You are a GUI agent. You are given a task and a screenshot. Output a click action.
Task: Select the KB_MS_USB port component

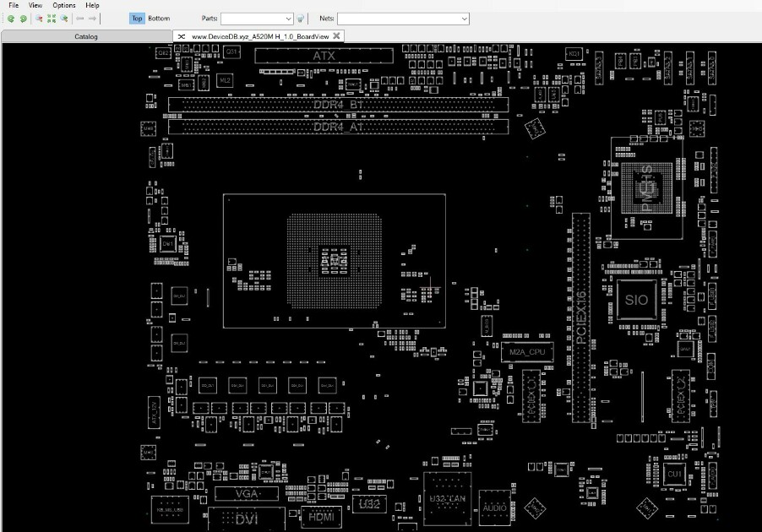click(170, 510)
